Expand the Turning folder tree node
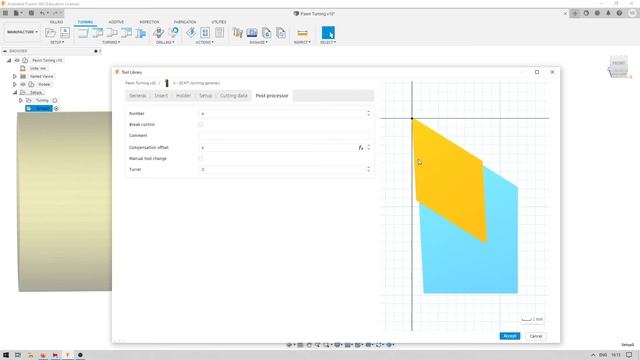This screenshot has width=640, height=360. pos(20,100)
